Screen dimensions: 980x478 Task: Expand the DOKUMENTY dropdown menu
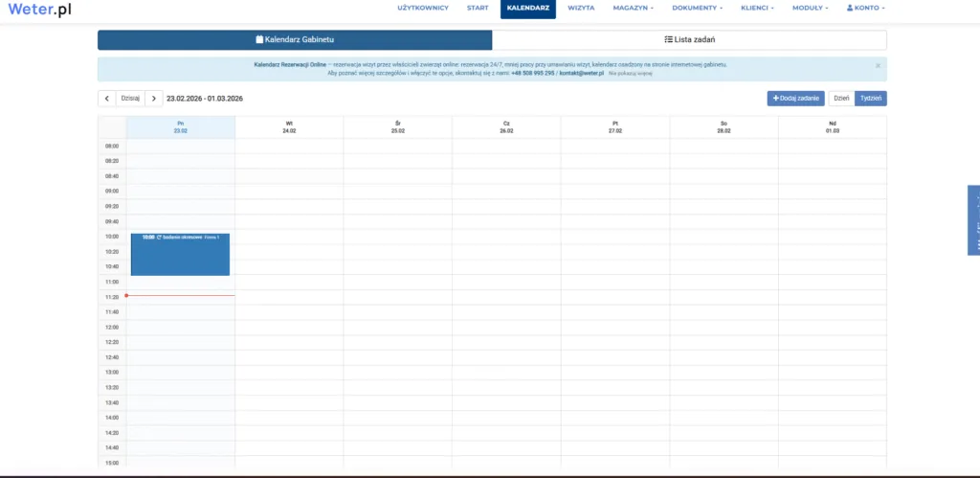tap(697, 8)
